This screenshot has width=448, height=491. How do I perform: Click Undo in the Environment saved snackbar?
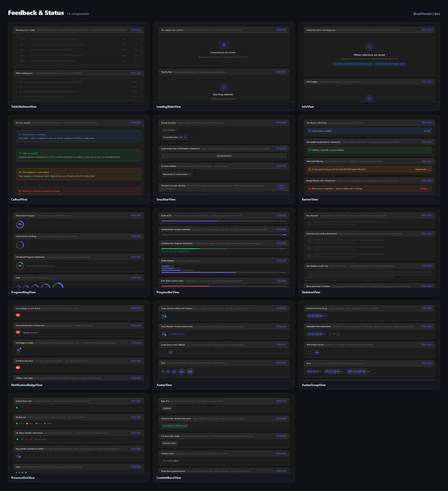tap(181, 137)
